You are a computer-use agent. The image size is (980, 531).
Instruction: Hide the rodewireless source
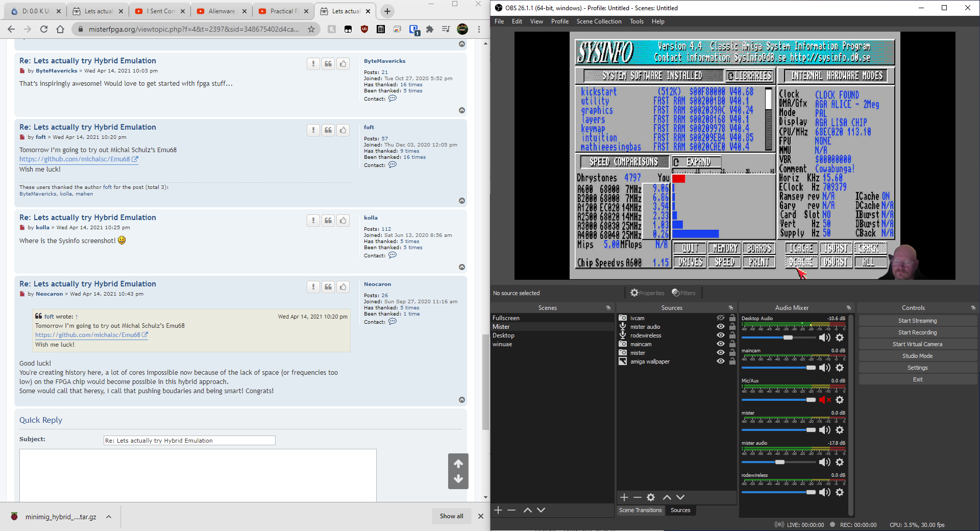tap(720, 335)
